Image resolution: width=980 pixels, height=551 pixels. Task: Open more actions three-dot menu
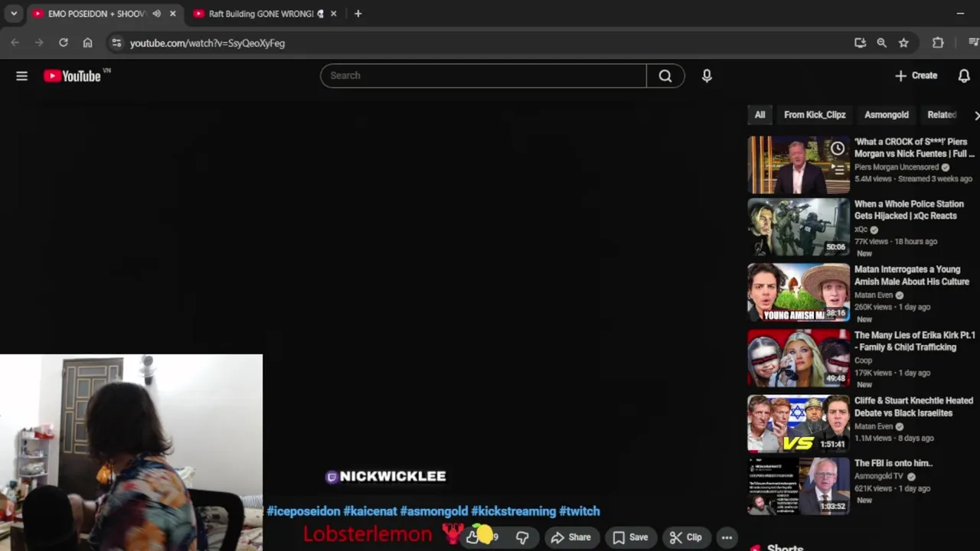click(x=727, y=537)
